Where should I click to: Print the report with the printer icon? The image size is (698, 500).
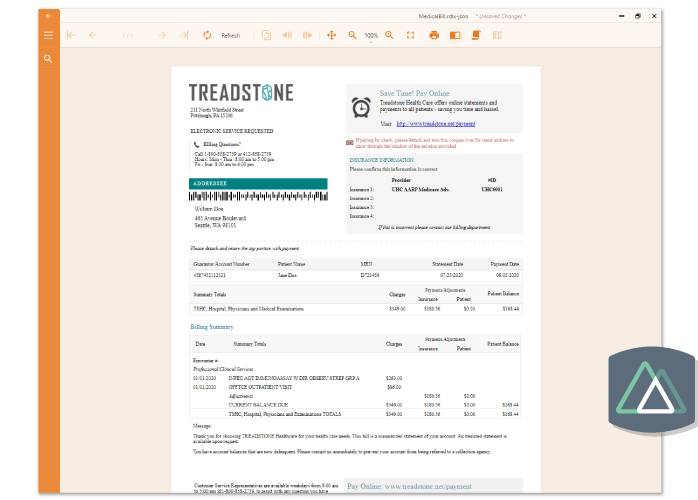pos(434,35)
